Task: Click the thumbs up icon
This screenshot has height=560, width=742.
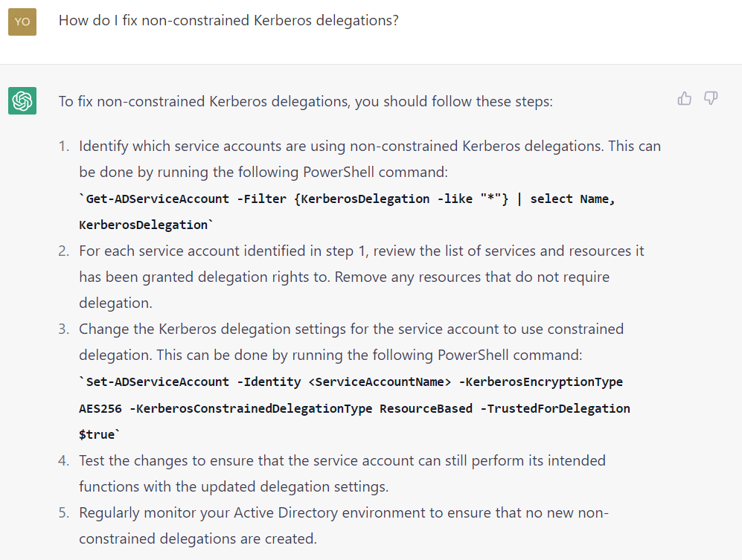Action: [x=685, y=99]
